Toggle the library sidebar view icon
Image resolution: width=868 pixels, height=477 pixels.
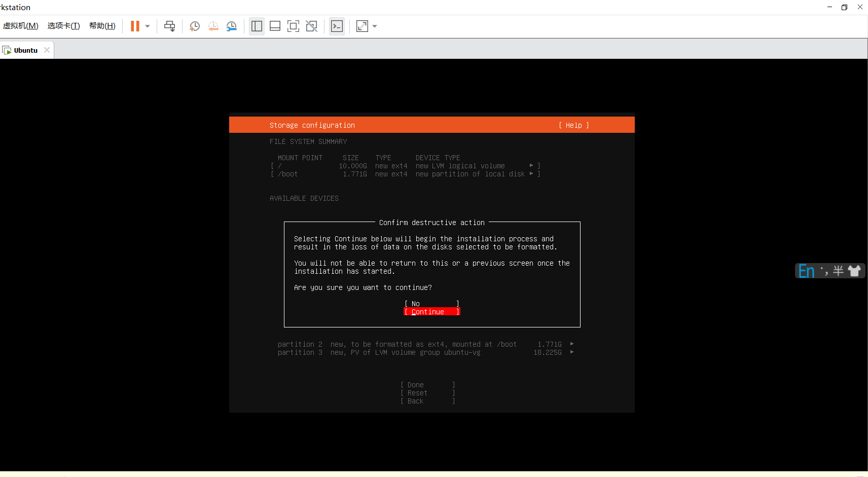click(257, 26)
